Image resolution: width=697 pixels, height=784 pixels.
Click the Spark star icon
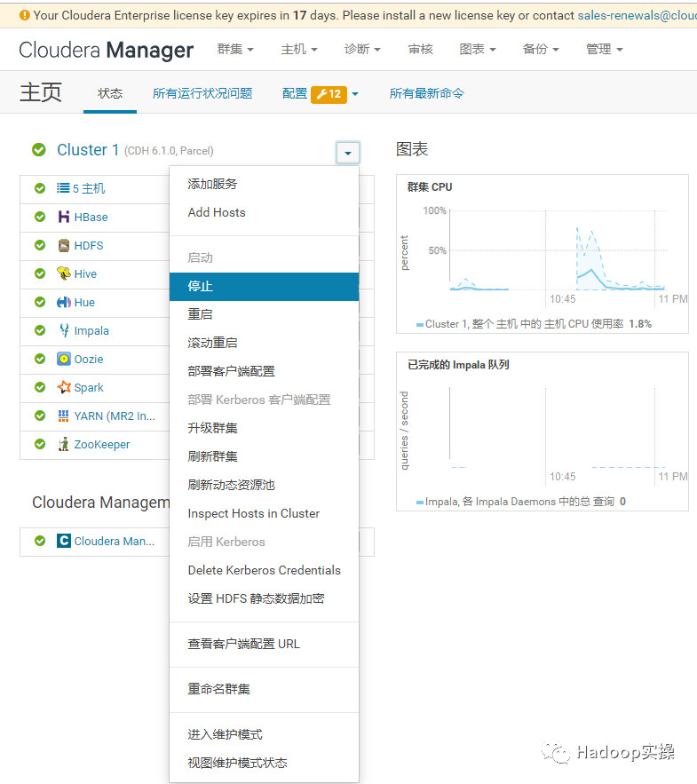click(64, 387)
